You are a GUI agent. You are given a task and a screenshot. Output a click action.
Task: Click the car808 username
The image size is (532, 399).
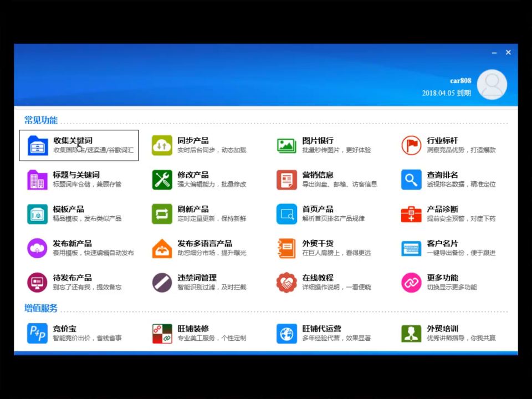(461, 81)
